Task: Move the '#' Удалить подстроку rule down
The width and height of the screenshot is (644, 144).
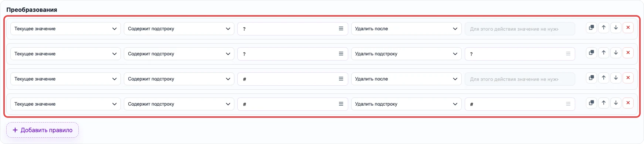Action: point(616,103)
